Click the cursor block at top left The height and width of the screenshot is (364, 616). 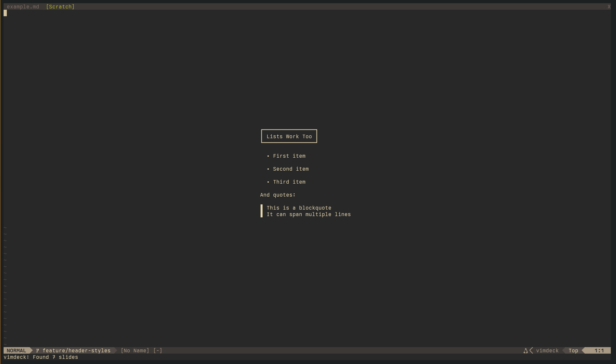point(5,13)
